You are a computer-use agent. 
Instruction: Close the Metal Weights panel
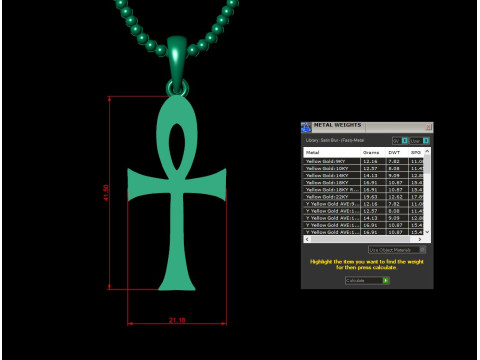coord(429,127)
